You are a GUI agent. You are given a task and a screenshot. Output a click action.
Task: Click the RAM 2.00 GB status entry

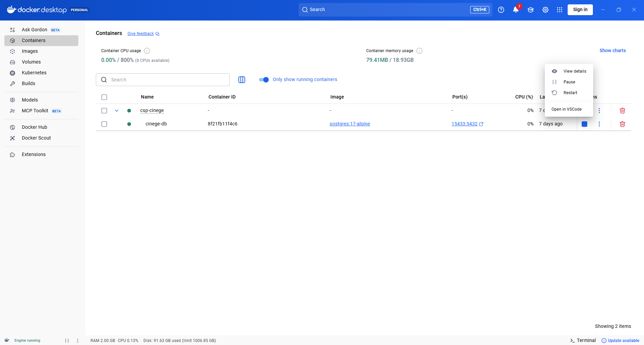tap(103, 341)
